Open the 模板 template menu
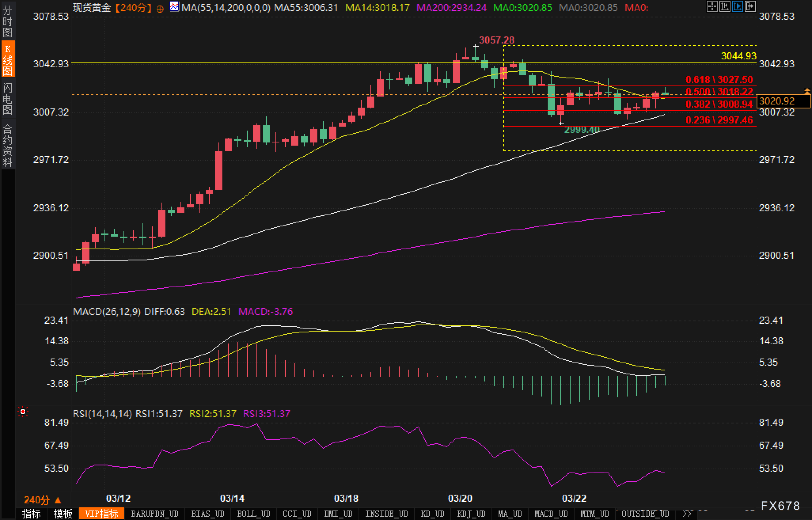812x520 pixels. [63, 514]
